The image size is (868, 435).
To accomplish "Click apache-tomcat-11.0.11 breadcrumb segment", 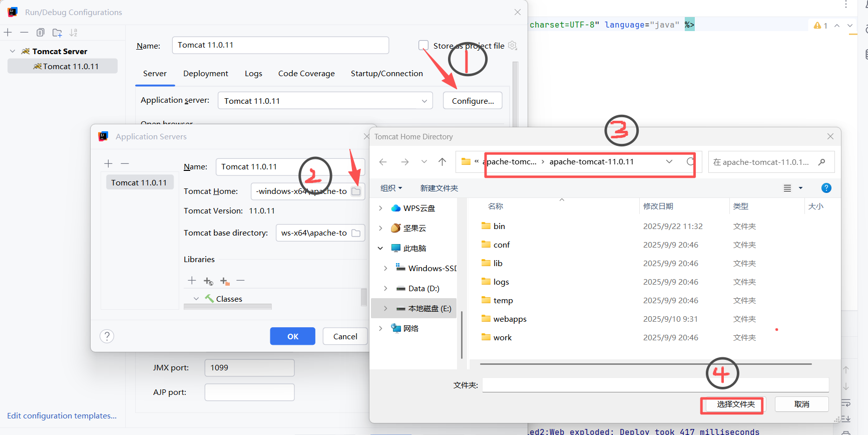I will (x=592, y=161).
